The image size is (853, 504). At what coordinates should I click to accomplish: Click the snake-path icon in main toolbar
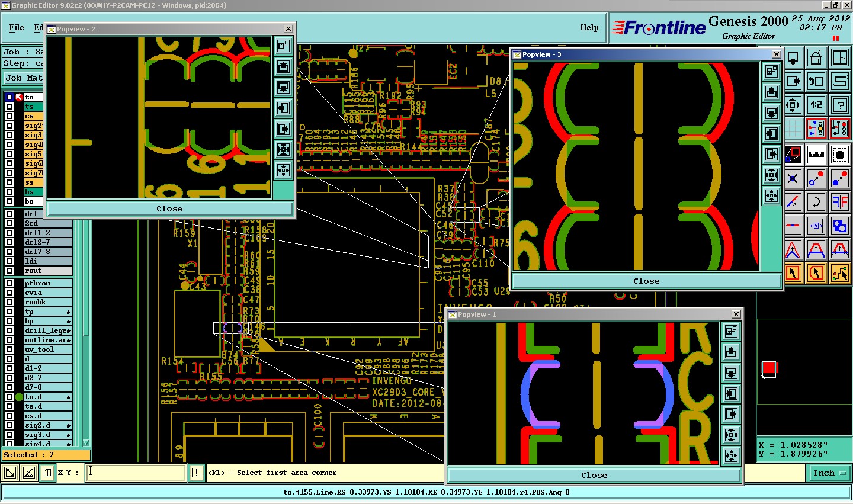(x=840, y=81)
